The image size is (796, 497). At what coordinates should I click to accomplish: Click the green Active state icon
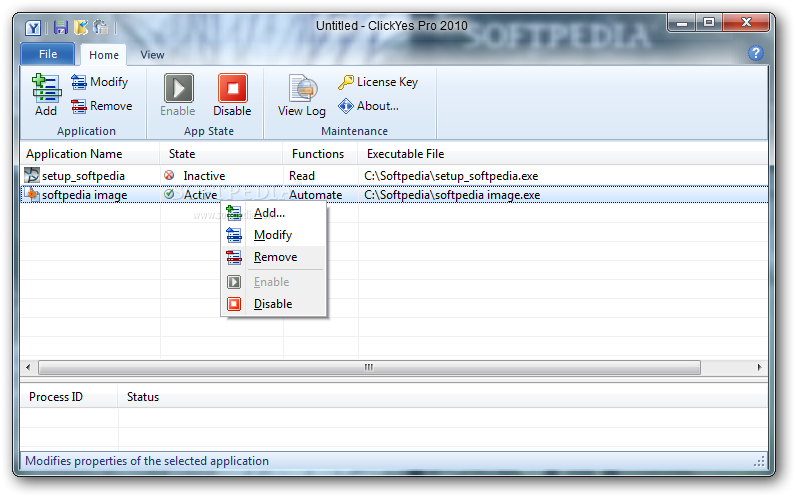(x=169, y=194)
